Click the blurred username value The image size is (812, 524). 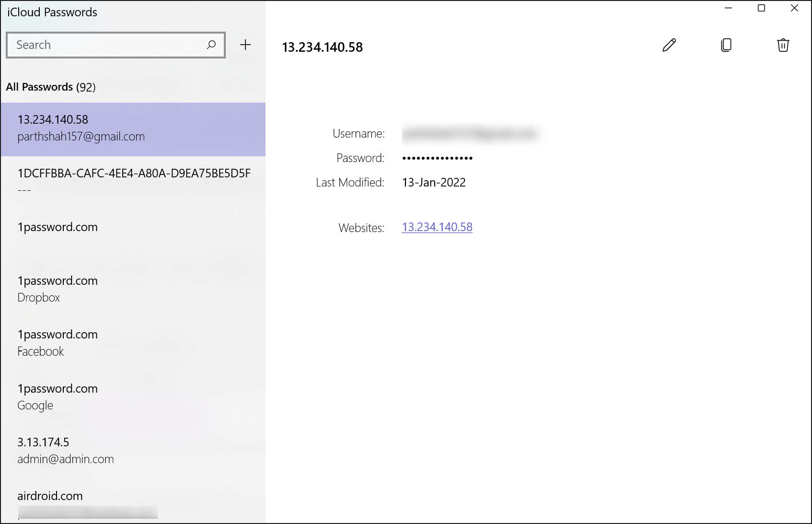pyautogui.click(x=470, y=134)
